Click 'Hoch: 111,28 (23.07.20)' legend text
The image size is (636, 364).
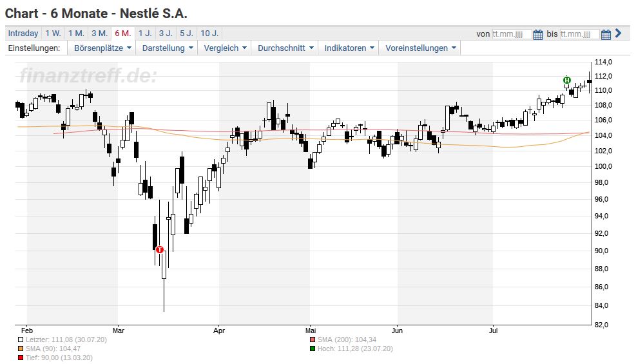tap(355, 349)
